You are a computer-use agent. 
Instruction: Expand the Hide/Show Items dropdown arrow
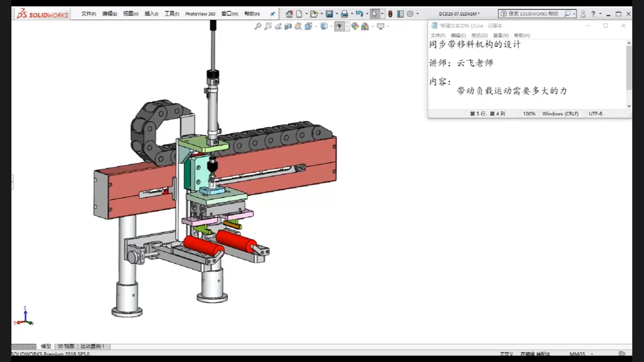pos(347,26)
